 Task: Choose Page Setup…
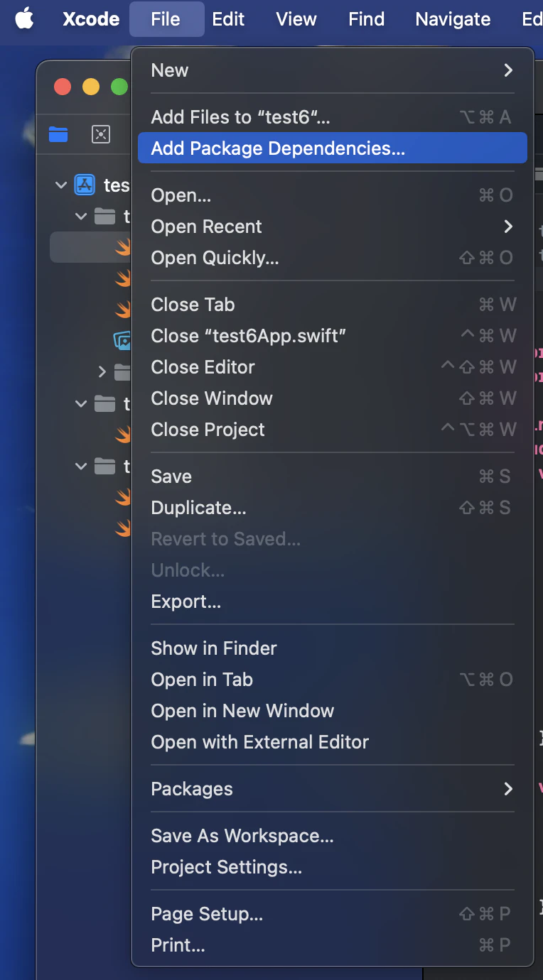coord(333,914)
